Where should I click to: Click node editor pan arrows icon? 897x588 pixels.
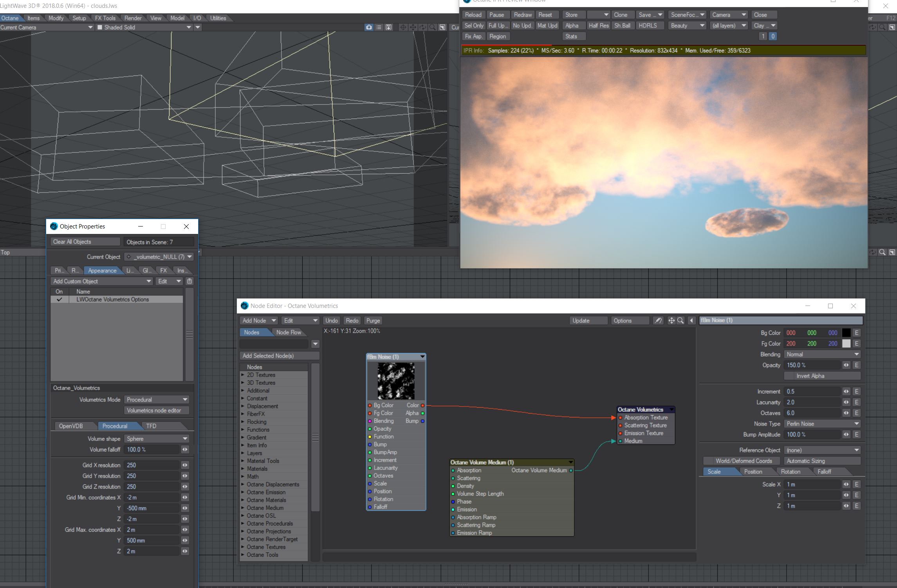click(x=671, y=320)
